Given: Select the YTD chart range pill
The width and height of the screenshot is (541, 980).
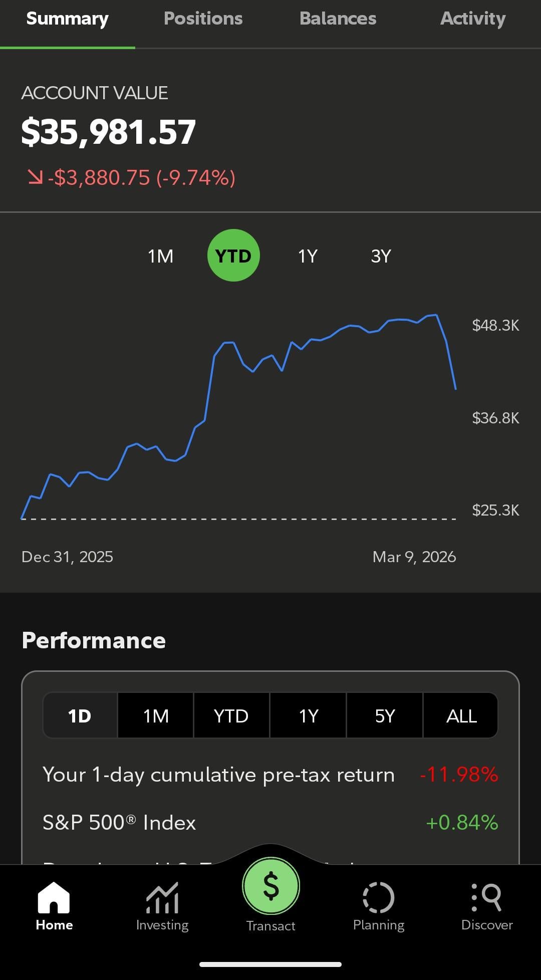Looking at the screenshot, I should [233, 256].
